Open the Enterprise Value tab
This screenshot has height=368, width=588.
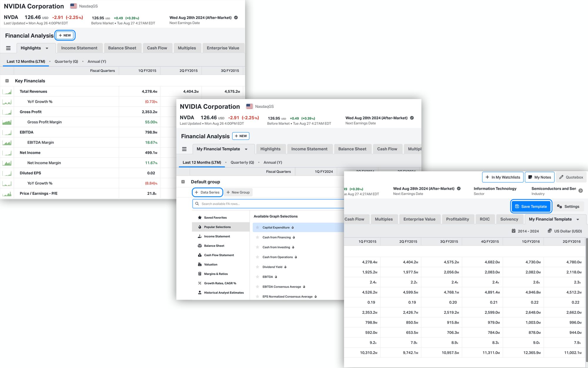click(420, 219)
